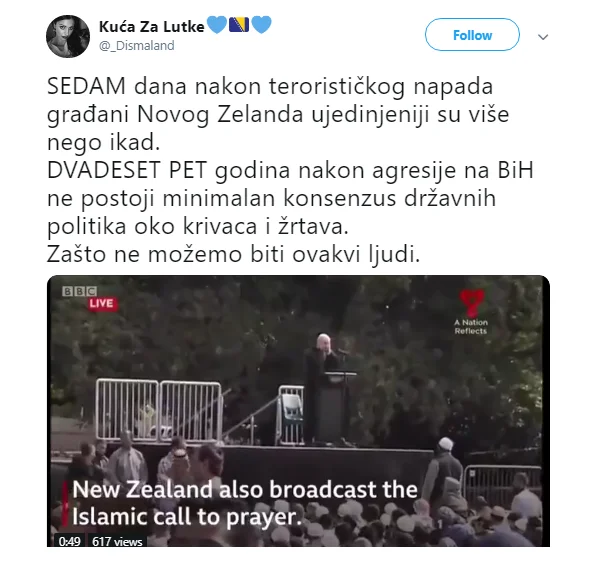Click the BBC logo in the video
Image resolution: width=599 pixels, height=578 pixels.
(79, 291)
